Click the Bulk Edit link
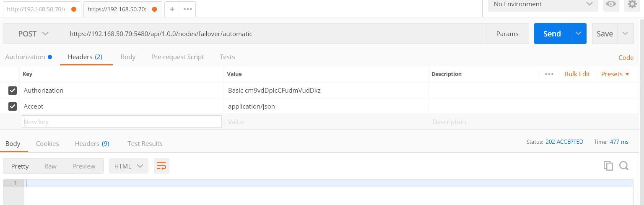The image size is (644, 205). 577,74
